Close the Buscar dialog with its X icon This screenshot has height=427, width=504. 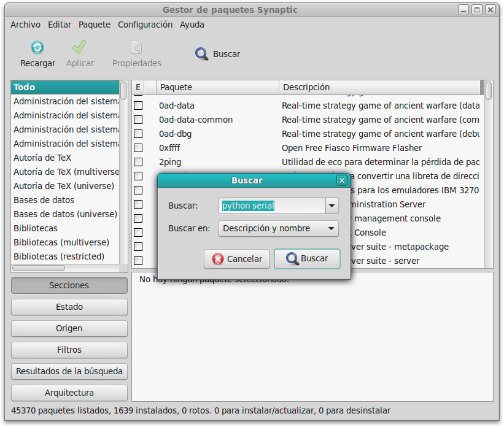coord(342,180)
